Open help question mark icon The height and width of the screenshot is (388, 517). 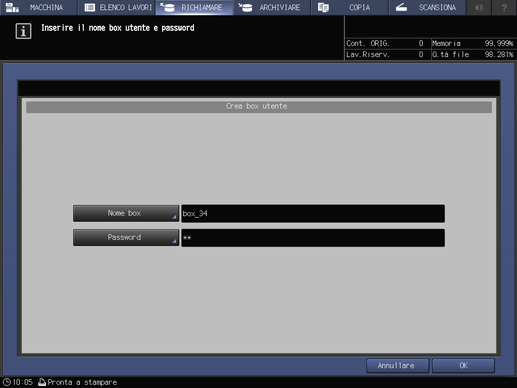[x=504, y=7]
